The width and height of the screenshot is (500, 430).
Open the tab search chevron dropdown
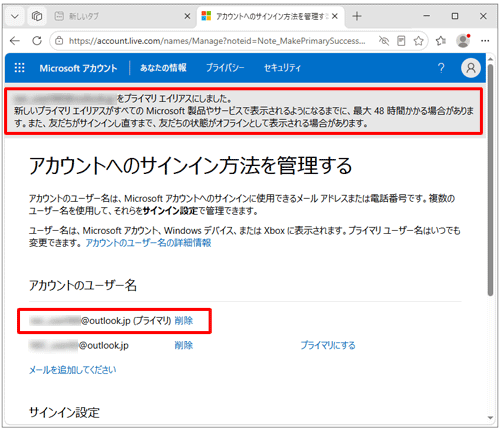(15, 16)
